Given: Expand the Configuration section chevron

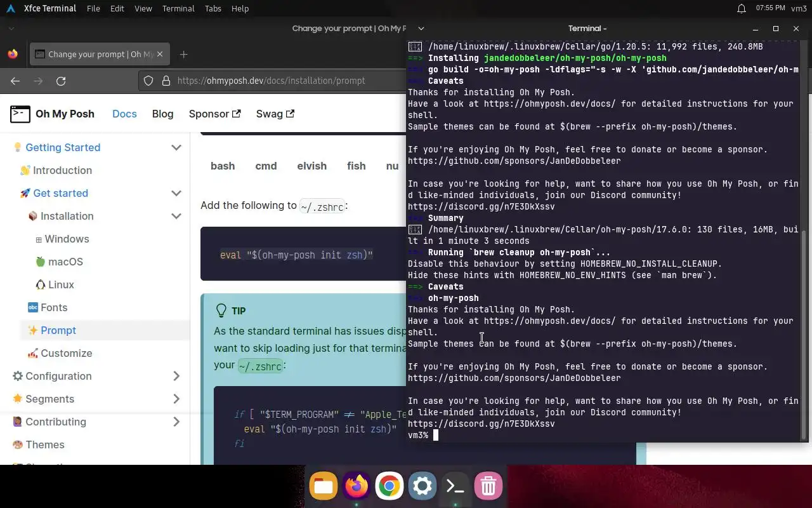Looking at the screenshot, I should (176, 376).
